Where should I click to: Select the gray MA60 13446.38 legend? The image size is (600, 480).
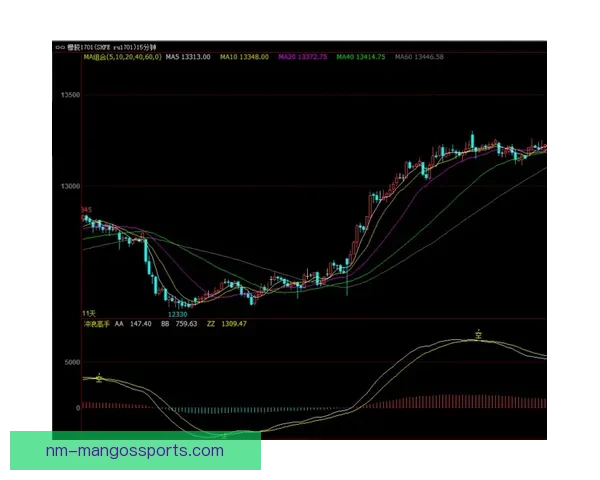pyautogui.click(x=420, y=57)
